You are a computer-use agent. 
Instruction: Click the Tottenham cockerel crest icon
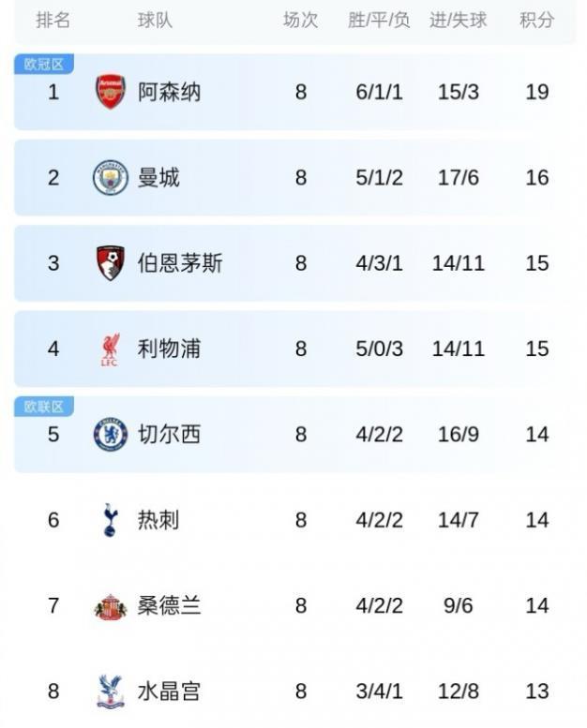tap(111, 520)
